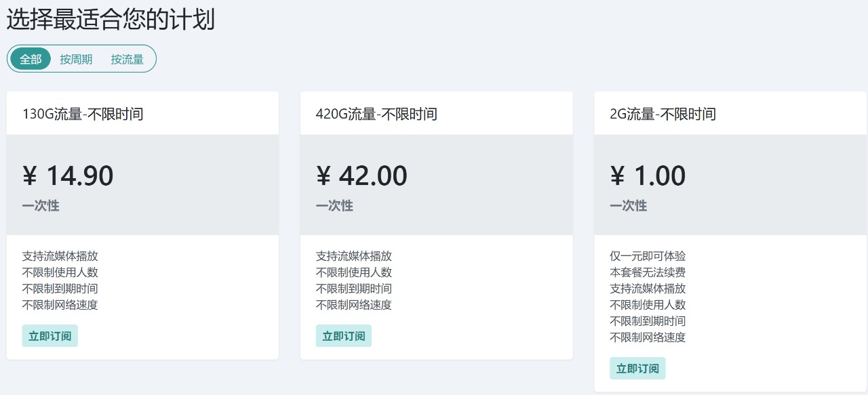Click the ¥ 14.90 price
This screenshot has height=395, width=868.
68,176
